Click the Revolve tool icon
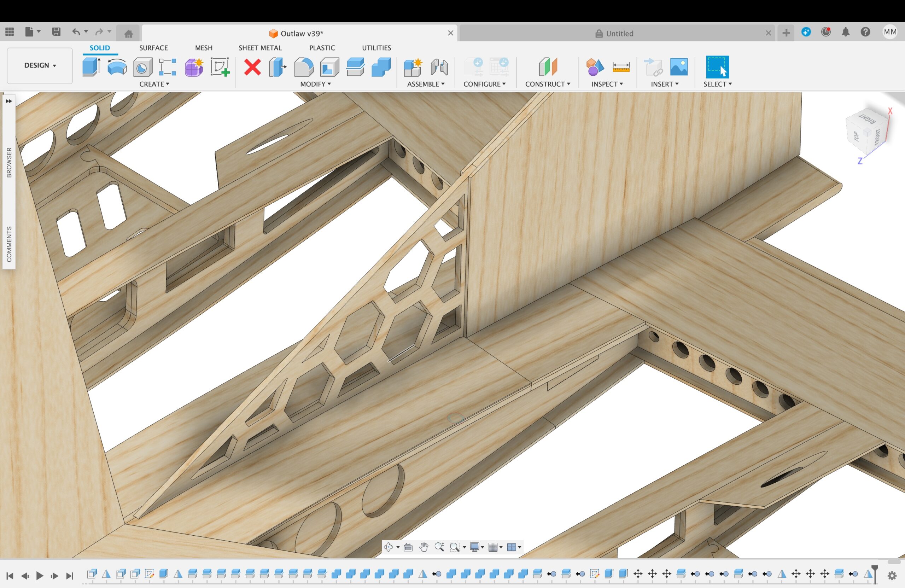905x588 pixels. pos(117,67)
